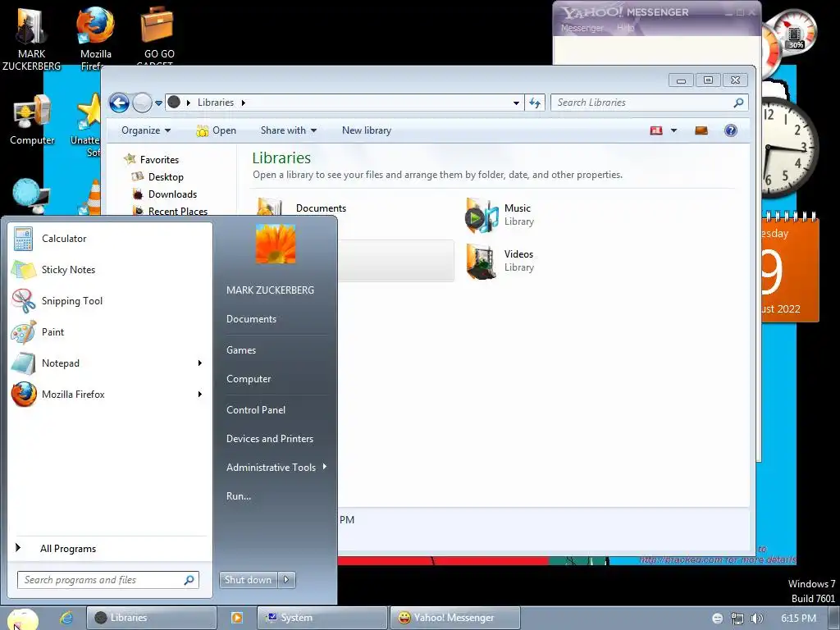
Task: Open the Explorer Help icon
Action: pos(731,130)
